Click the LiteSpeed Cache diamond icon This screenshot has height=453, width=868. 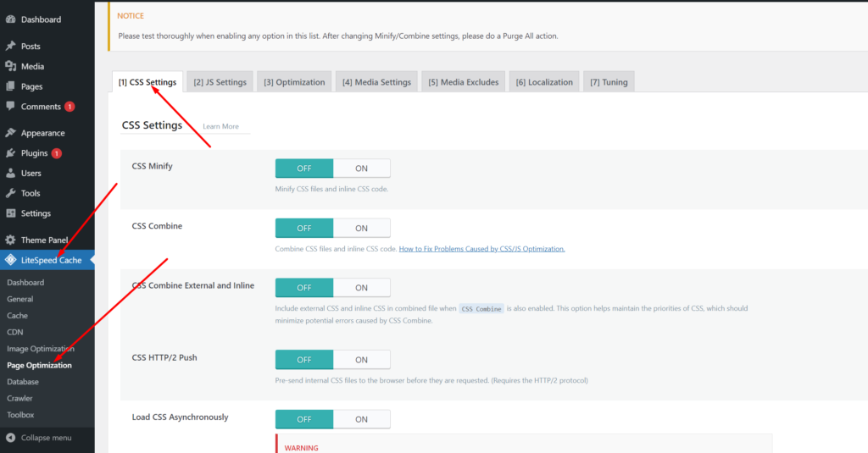10,260
